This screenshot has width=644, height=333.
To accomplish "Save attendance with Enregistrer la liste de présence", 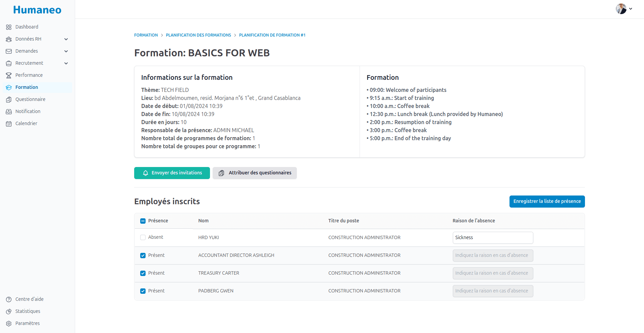I will [547, 202].
